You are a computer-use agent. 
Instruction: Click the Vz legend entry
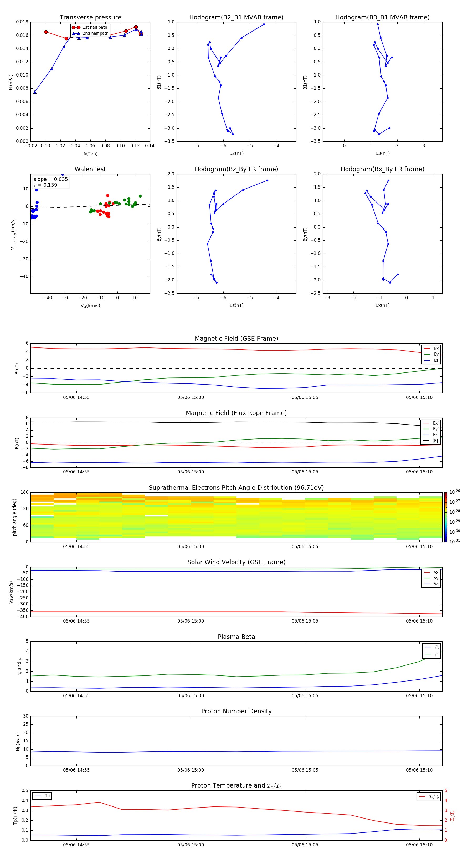click(x=431, y=584)
